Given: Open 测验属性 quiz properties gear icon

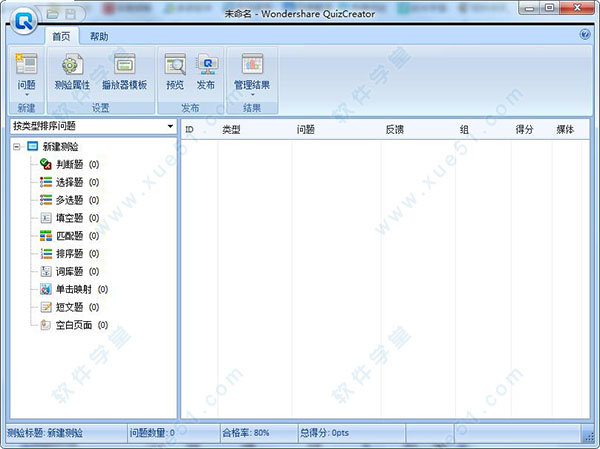Looking at the screenshot, I should pos(72,64).
